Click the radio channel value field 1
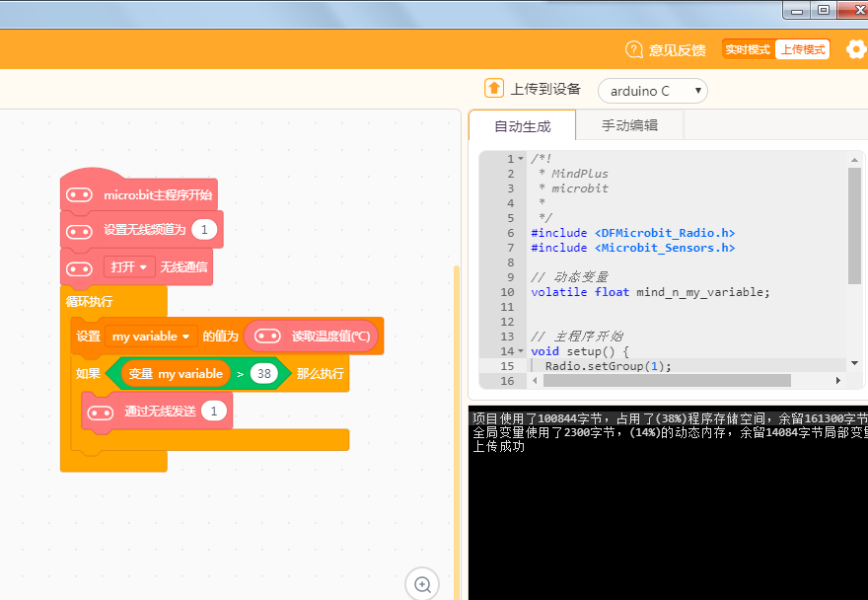868x600 pixels. [204, 229]
